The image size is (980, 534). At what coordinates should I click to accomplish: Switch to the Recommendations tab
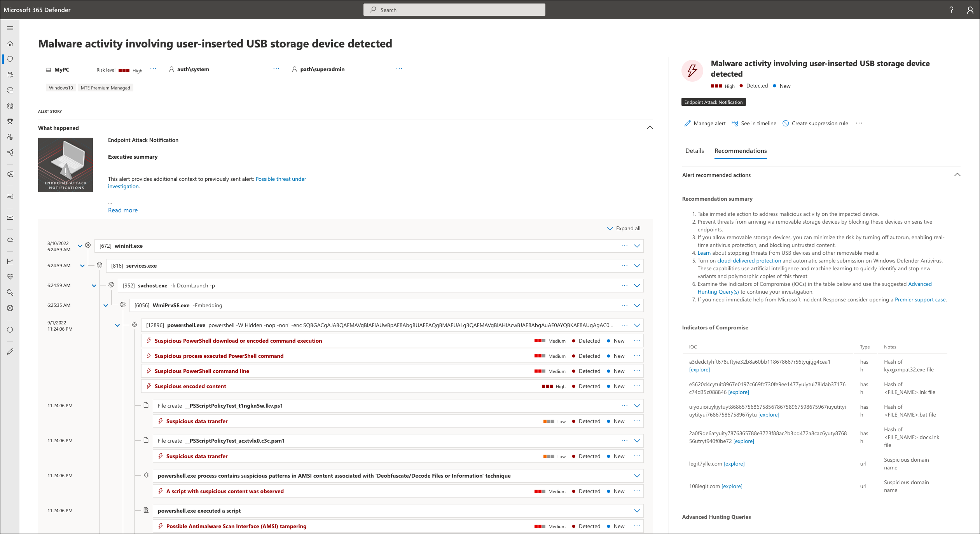[741, 151]
